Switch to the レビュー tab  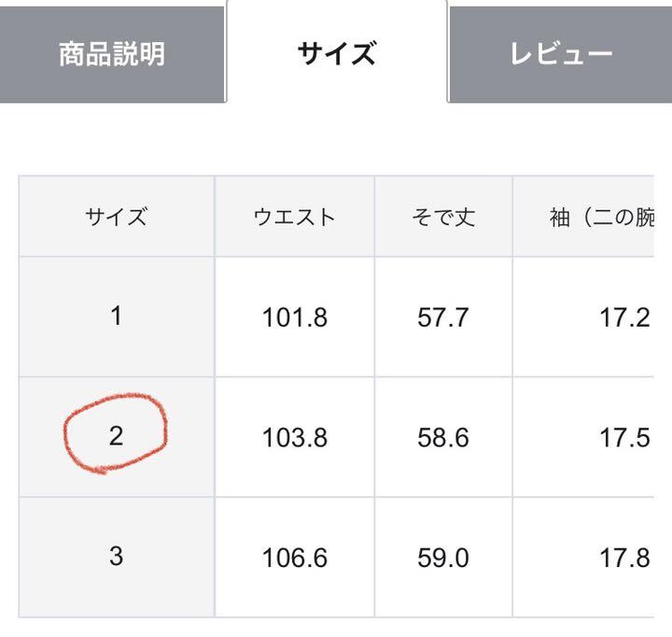[x=560, y=54]
